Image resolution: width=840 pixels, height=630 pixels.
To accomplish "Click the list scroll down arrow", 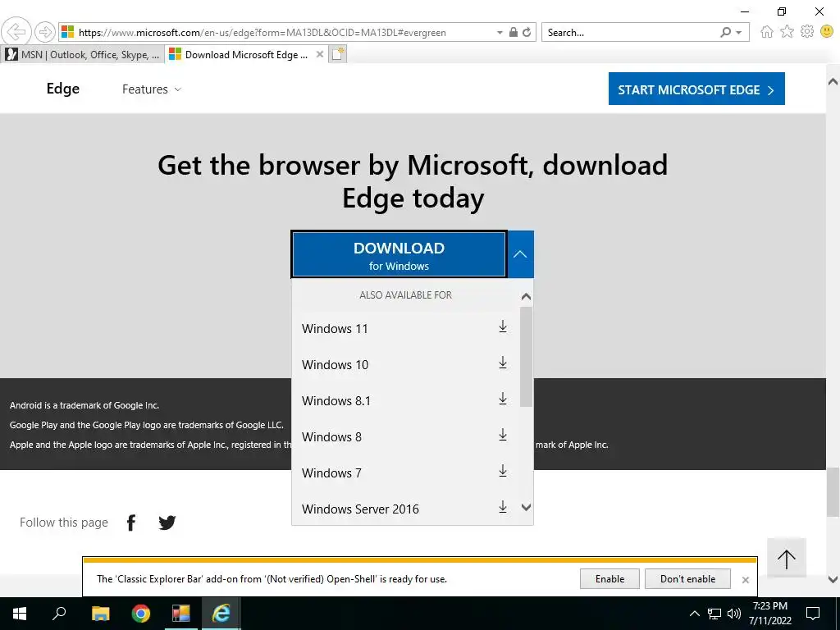I will coord(526,507).
